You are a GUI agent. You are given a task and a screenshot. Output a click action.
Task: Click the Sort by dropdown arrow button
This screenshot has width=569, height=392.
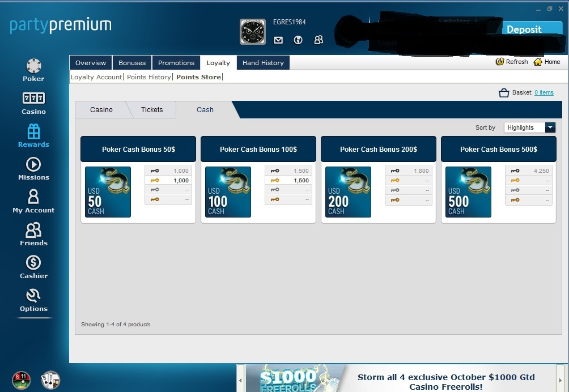[550, 127]
